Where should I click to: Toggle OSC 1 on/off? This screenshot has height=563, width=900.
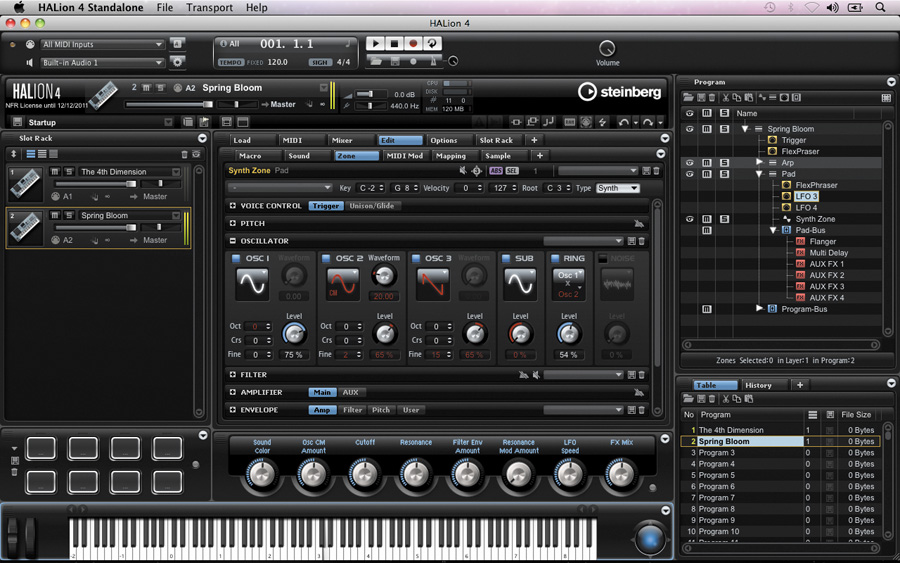(x=236, y=258)
